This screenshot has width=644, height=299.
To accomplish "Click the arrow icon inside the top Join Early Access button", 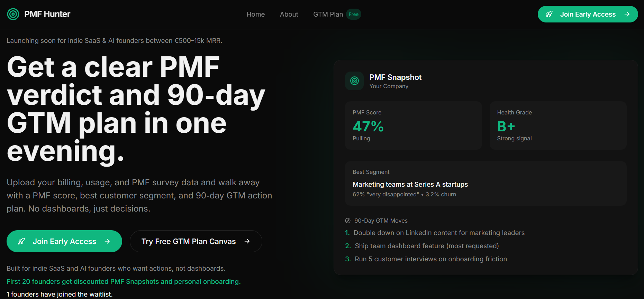I will (627, 14).
